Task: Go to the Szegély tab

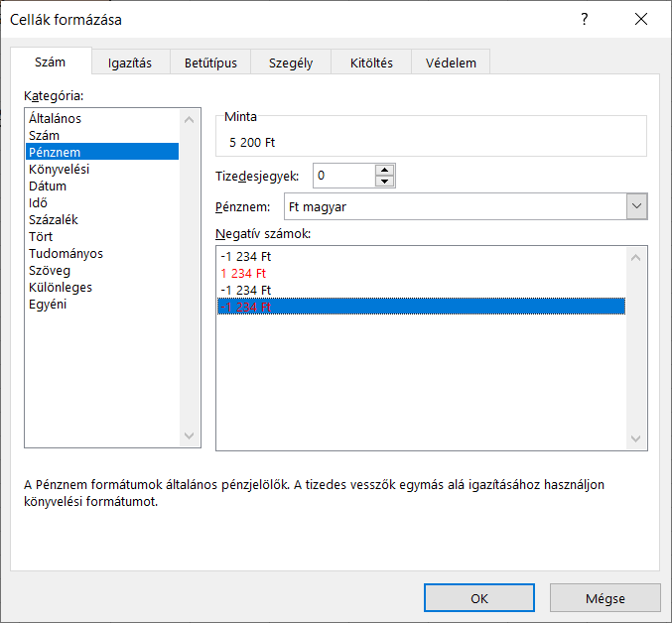Action: coord(291,62)
